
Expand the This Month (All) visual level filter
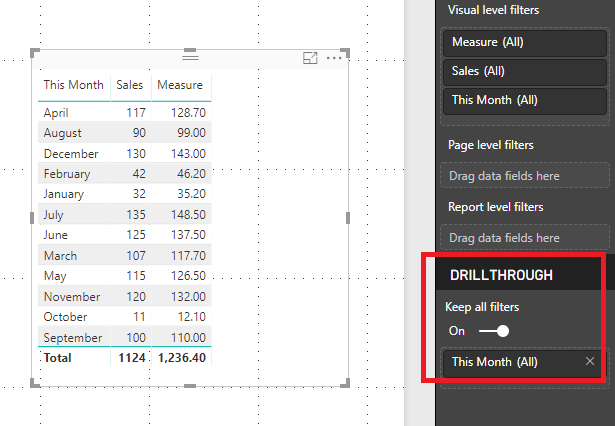(x=525, y=100)
